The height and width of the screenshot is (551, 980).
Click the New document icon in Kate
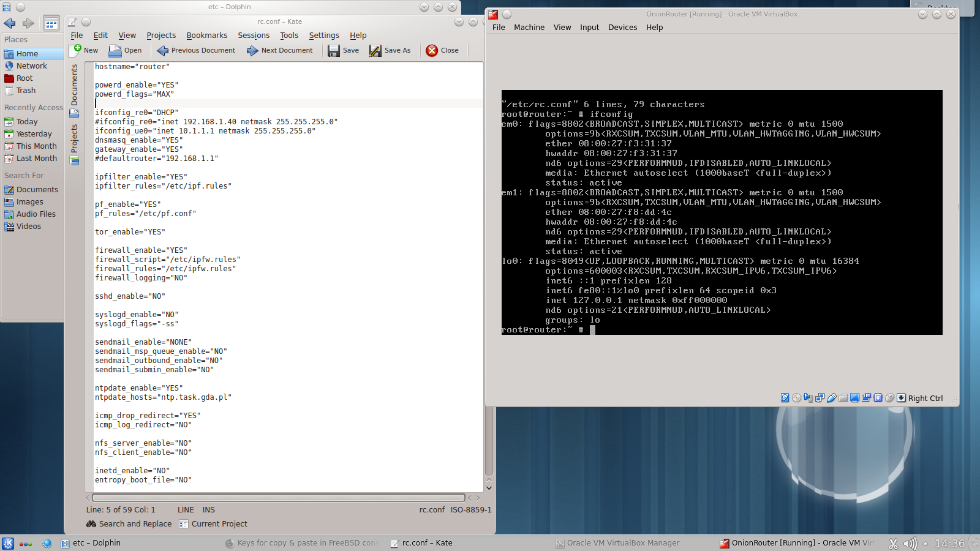(x=75, y=50)
